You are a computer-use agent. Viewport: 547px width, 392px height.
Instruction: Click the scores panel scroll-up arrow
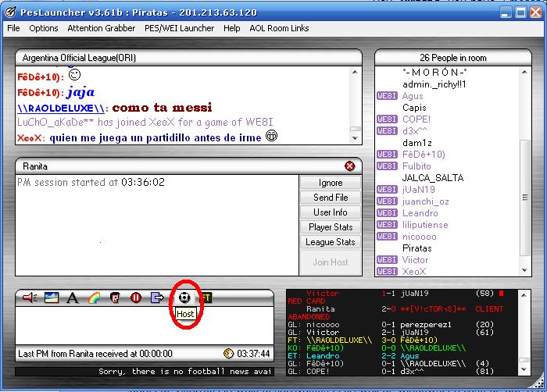[x=524, y=295]
